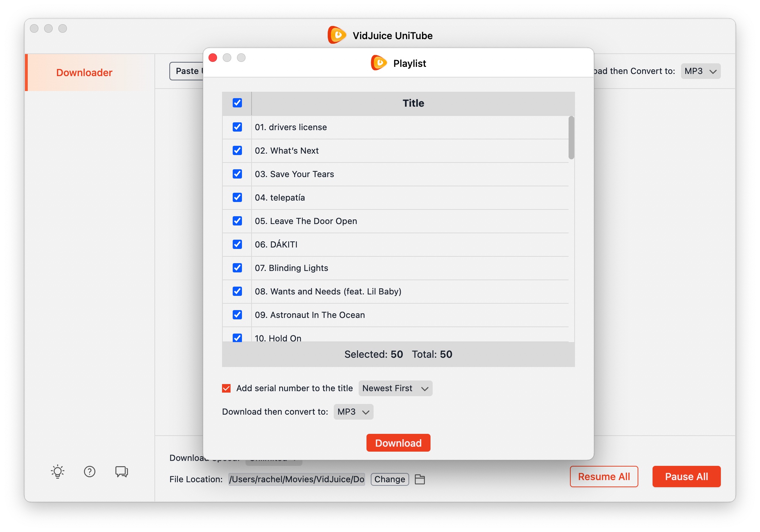Image resolution: width=760 pixels, height=532 pixels.
Task: Select the '01. drivers license' title
Action: click(291, 127)
